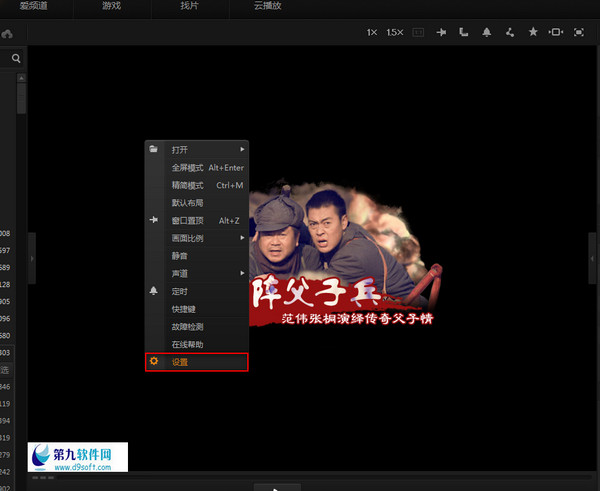Click the share icon in top toolbar
The width and height of the screenshot is (600, 491).
pyautogui.click(x=510, y=33)
